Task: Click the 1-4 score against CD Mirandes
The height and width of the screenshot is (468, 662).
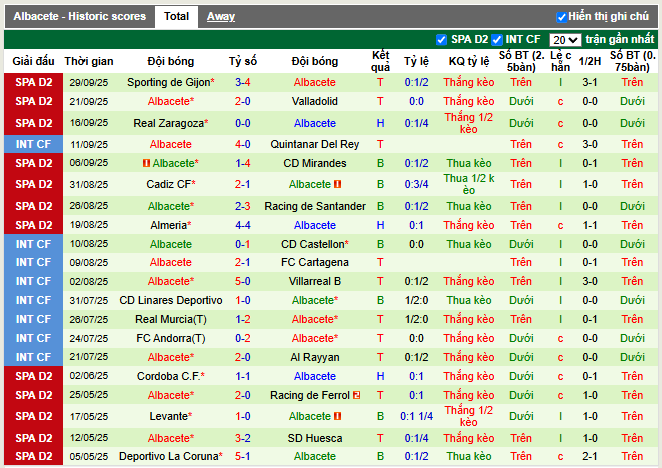Action: (243, 163)
